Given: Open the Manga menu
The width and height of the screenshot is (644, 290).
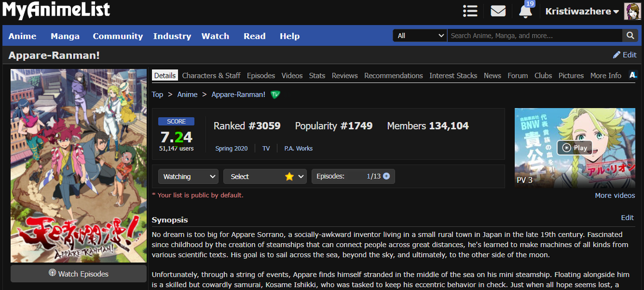Looking at the screenshot, I should (65, 36).
